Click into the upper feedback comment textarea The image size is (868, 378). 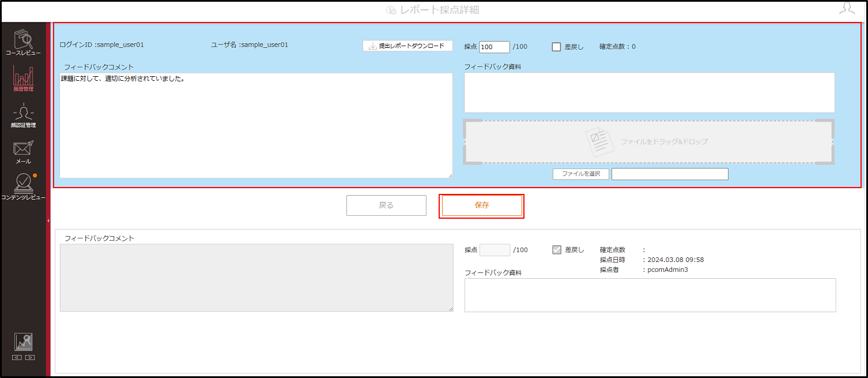[256, 125]
